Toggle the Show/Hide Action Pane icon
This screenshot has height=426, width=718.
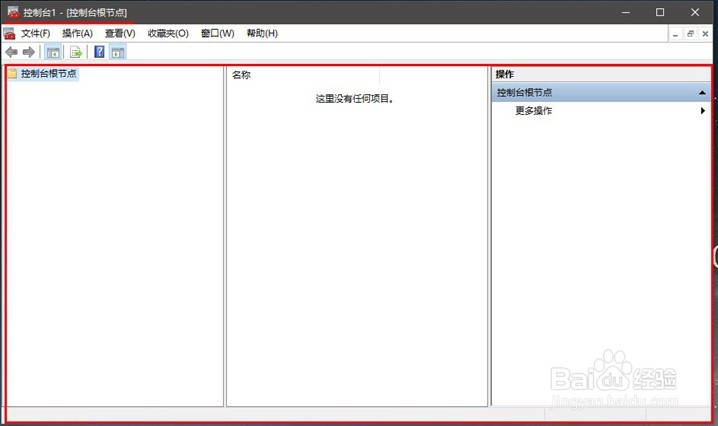(118, 53)
